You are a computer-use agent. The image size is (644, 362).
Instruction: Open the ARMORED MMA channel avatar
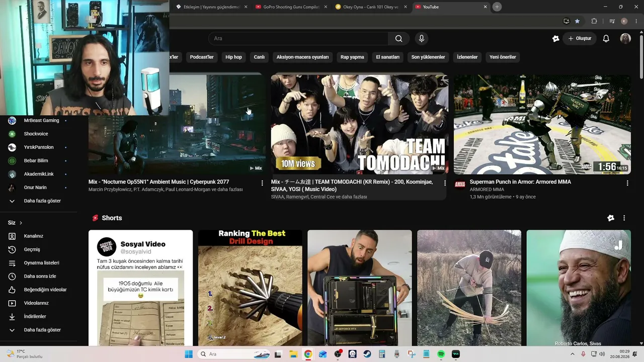[x=460, y=185]
